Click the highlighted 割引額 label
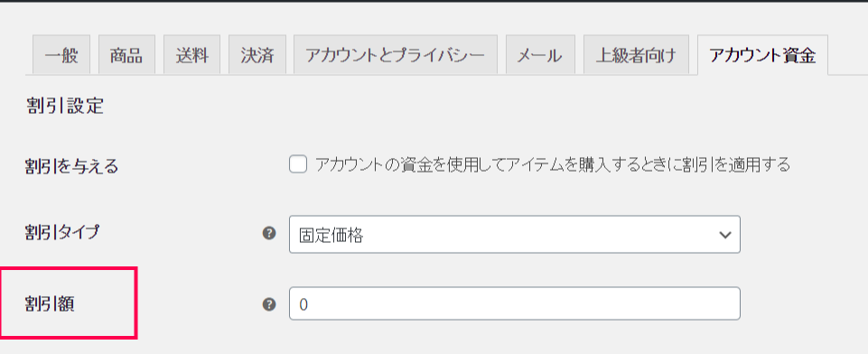This screenshot has width=868, height=354. (50, 303)
